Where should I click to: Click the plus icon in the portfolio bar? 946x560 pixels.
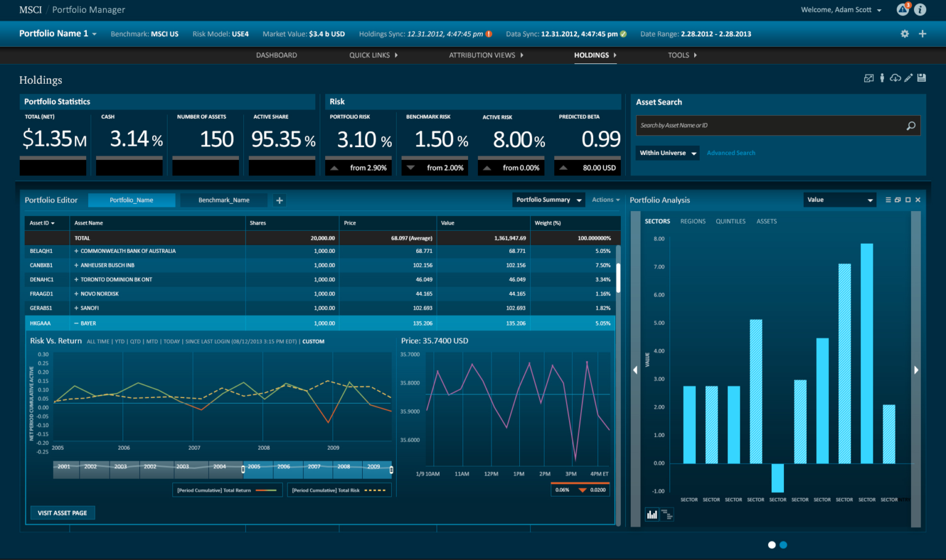click(x=923, y=34)
